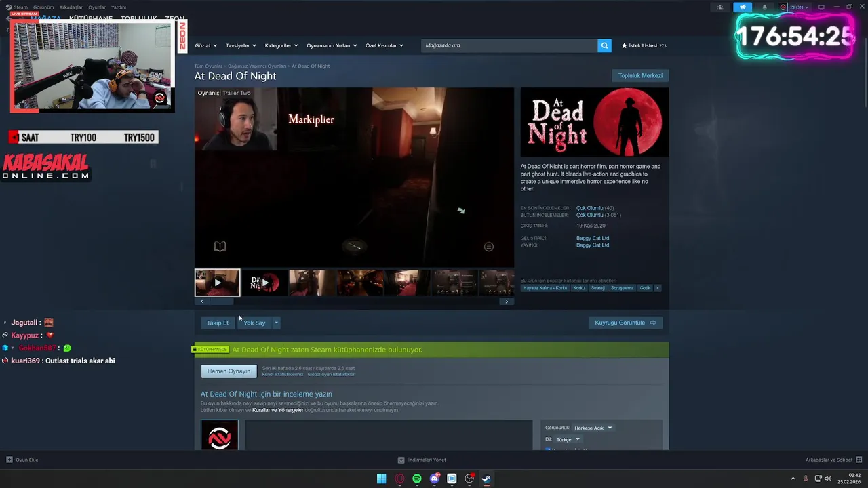Expand the Göz at dropdown
868x488 pixels.
pos(205,45)
